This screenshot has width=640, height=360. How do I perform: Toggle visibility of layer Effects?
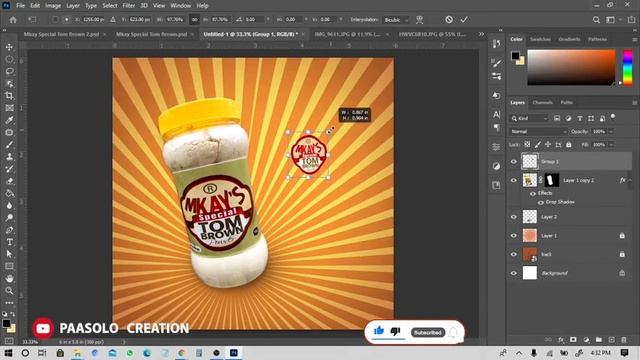click(x=533, y=194)
